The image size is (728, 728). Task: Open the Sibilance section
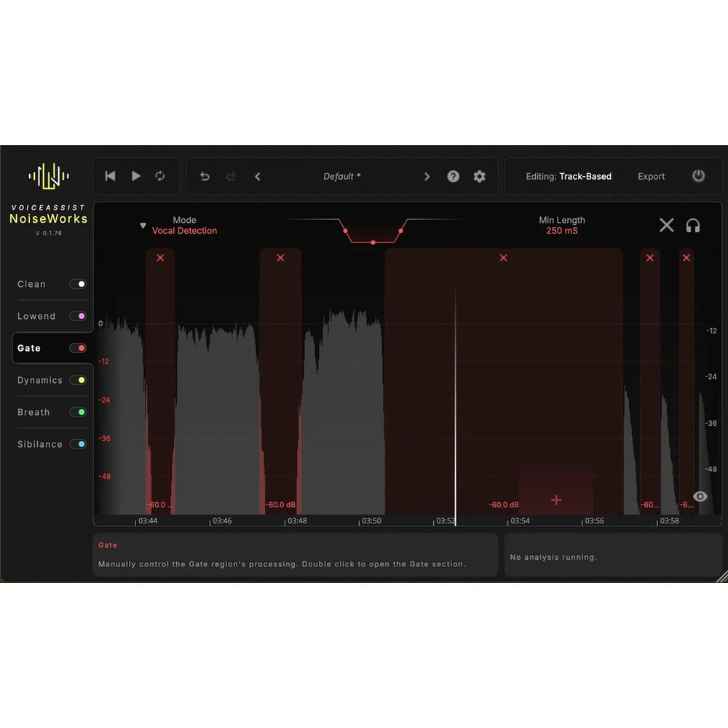[40, 444]
